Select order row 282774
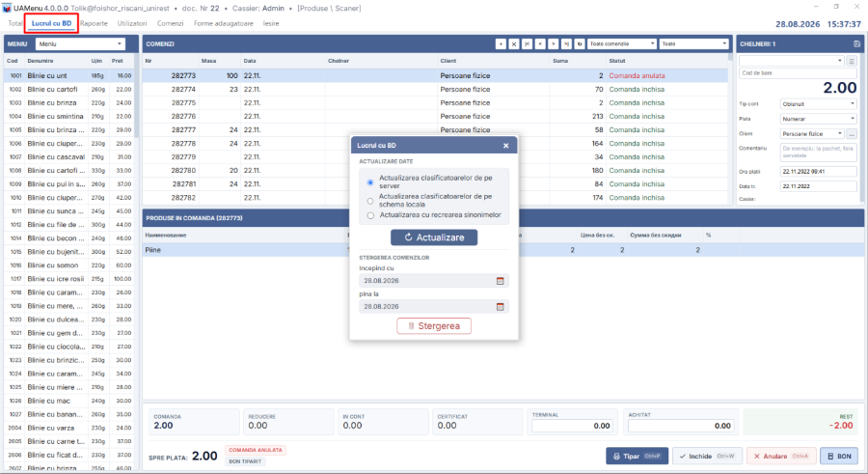868x474 pixels. click(x=435, y=89)
